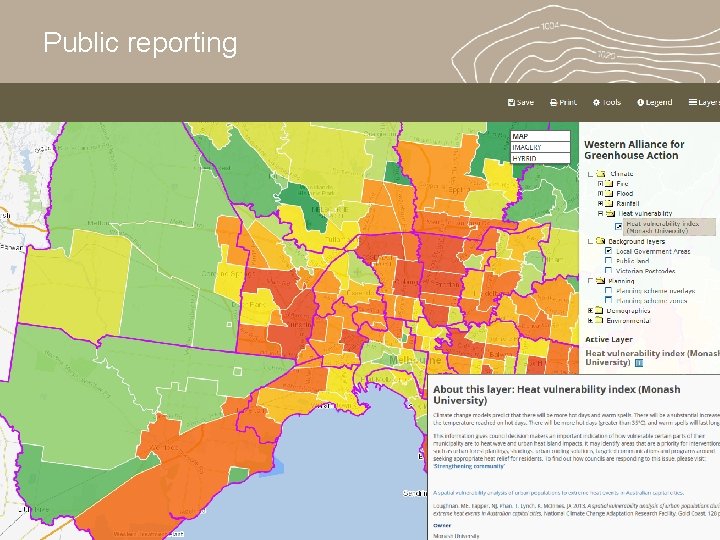Expand the Flood folder
The height and width of the screenshot is (540, 720).
coord(600,193)
